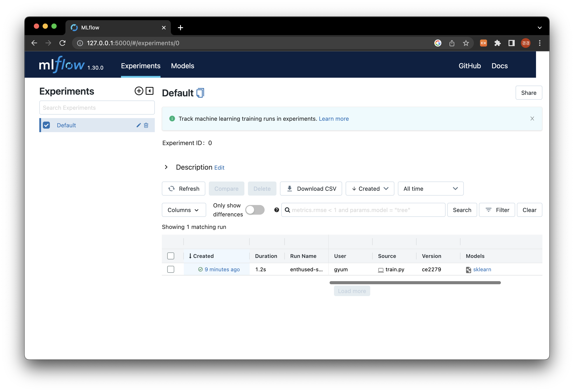
Task: Dismiss the info banner with the X
Action: coord(532,119)
